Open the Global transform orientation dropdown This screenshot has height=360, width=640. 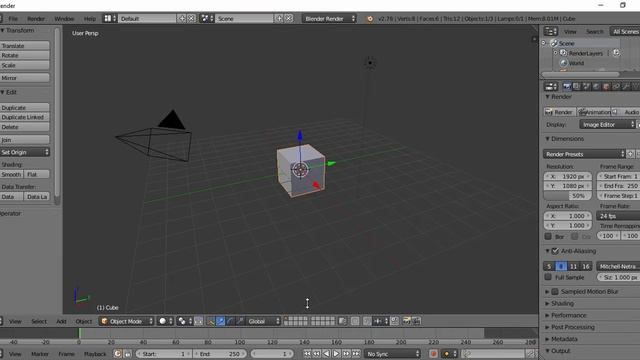click(263, 322)
